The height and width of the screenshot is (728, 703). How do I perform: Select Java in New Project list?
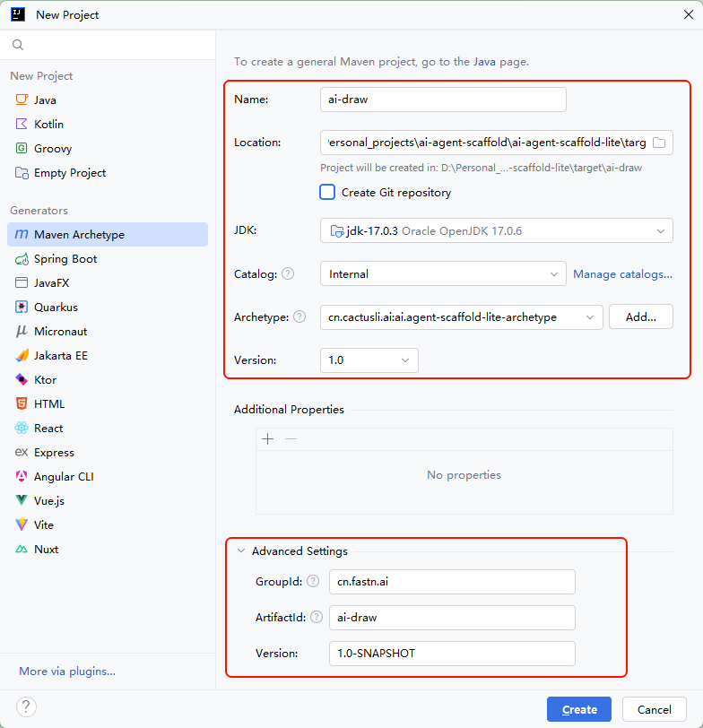click(x=108, y=100)
